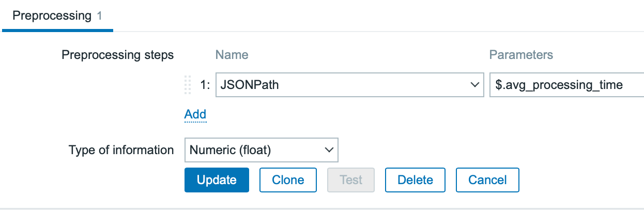This screenshot has height=210, width=644.
Task: Focus the $.avg_processing_time parameters field
Action: (566, 85)
